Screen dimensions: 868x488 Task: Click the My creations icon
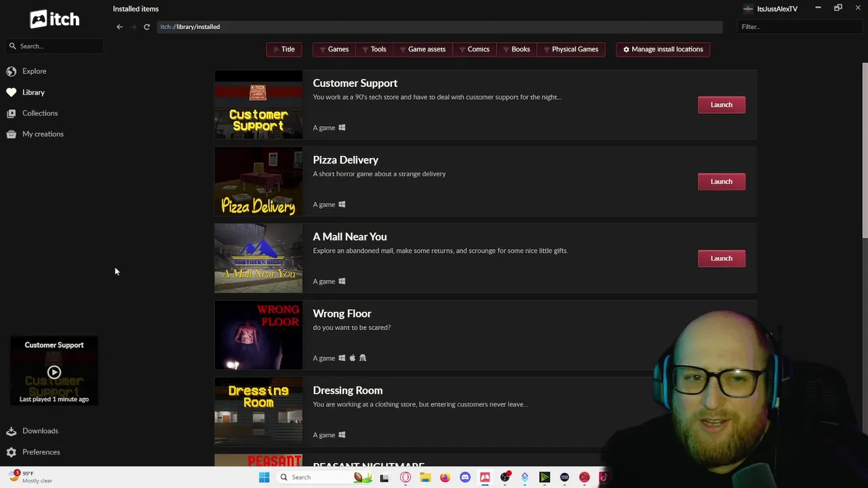12,134
